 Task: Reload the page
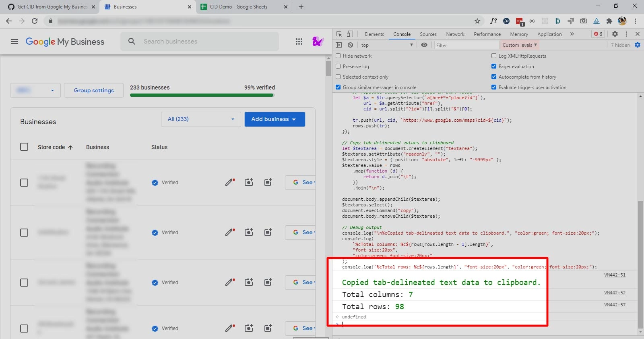pos(35,21)
